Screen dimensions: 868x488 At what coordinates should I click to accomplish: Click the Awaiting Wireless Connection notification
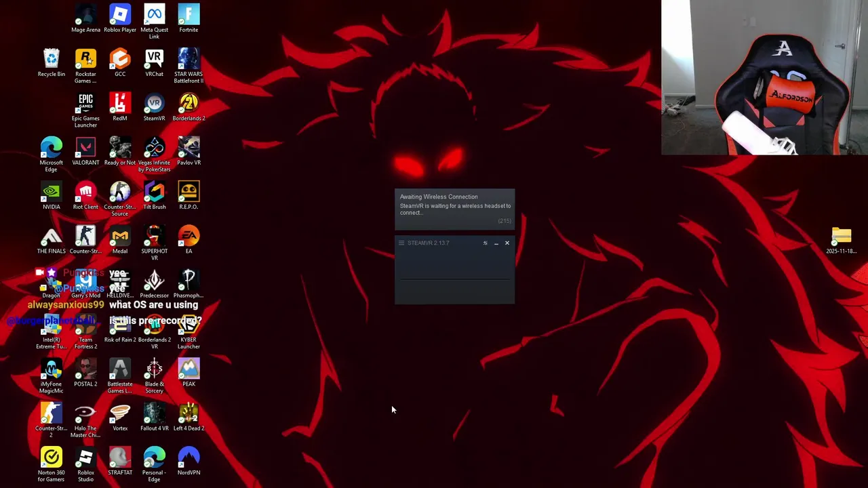pos(455,209)
